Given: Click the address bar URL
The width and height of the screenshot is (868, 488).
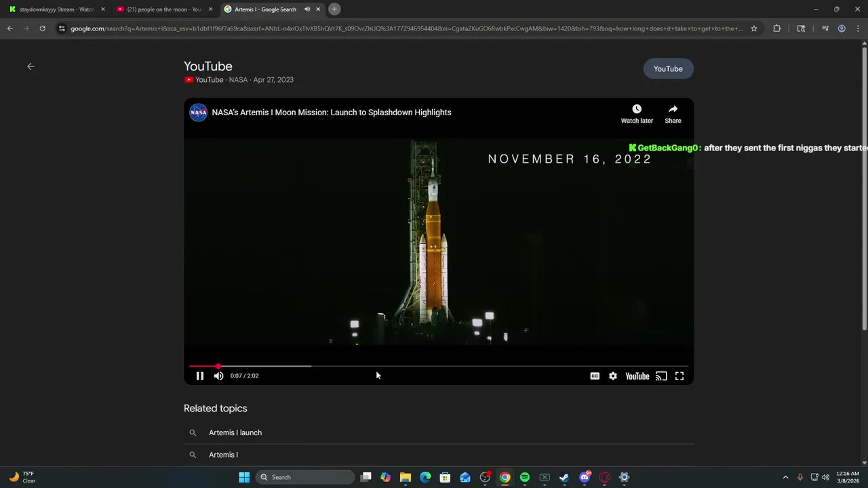Looking at the screenshot, I should pyautogui.click(x=407, y=28).
